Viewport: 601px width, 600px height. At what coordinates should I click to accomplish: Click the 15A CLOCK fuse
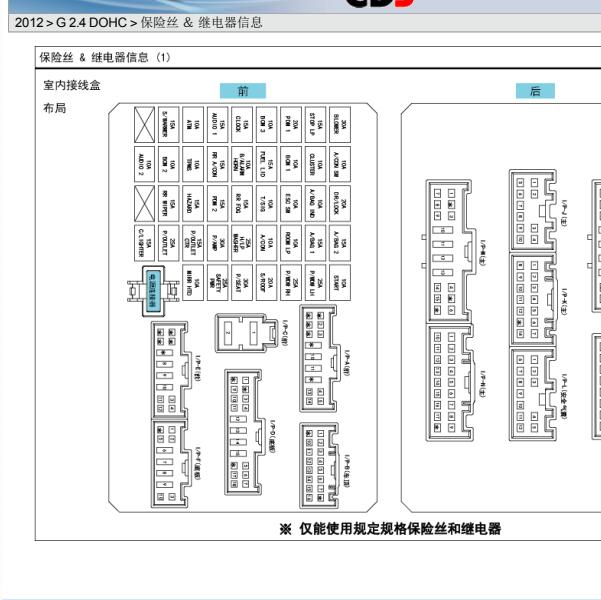242,125
